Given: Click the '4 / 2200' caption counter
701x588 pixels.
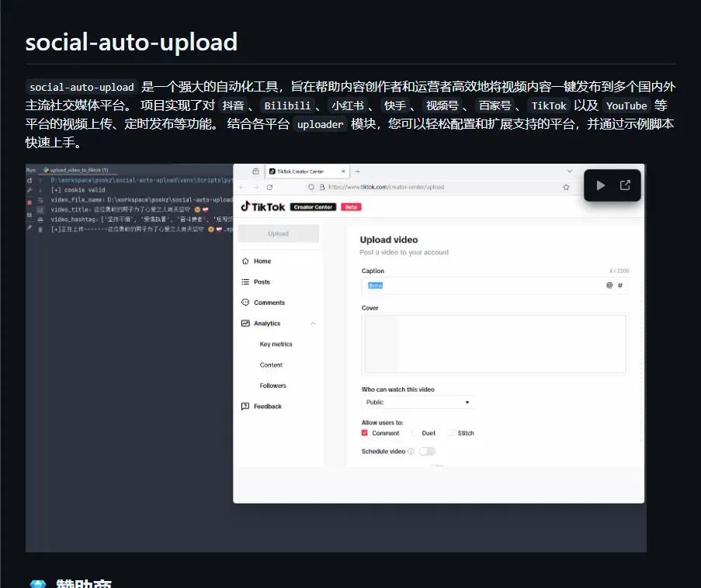Looking at the screenshot, I should click(619, 271).
